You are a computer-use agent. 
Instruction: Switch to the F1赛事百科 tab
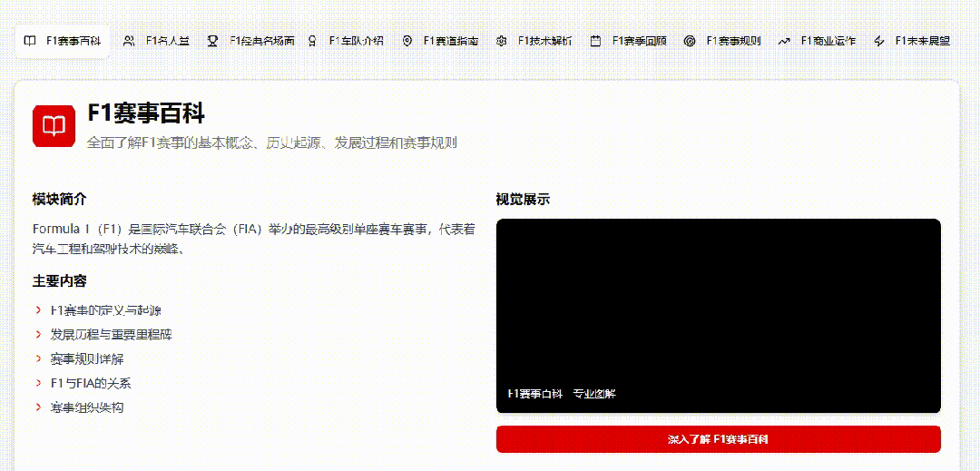point(63,41)
